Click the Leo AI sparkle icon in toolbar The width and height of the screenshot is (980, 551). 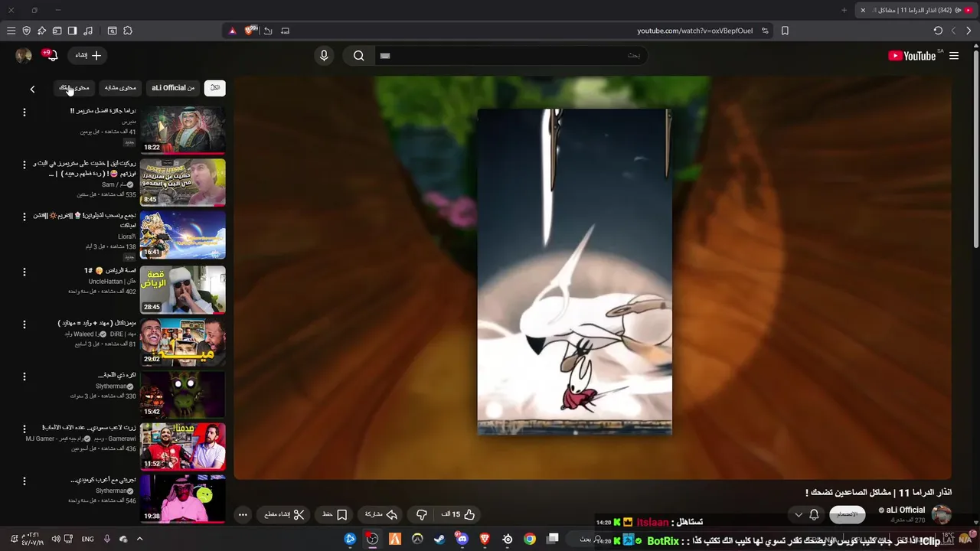[x=41, y=31]
